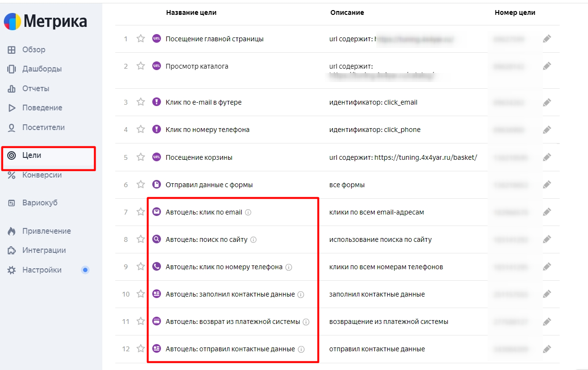Mark "Посещение корзины" goal as favorite
This screenshot has width=588, height=370.
click(140, 157)
